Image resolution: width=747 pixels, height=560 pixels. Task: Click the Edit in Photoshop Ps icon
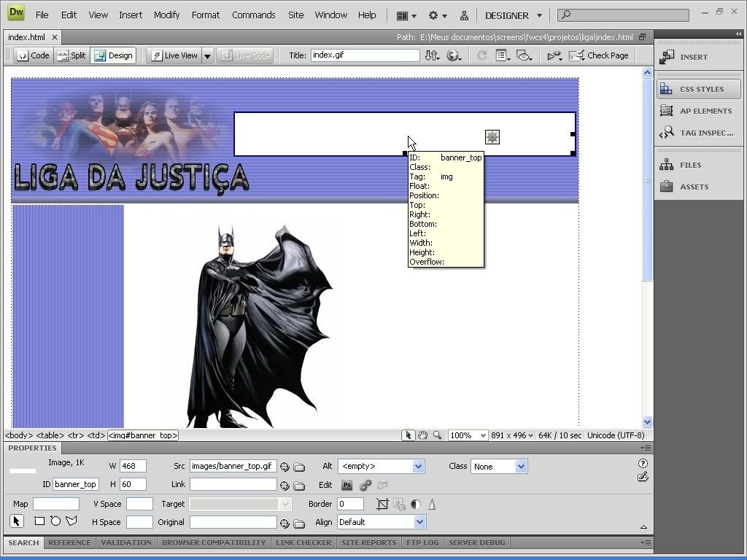click(x=347, y=485)
